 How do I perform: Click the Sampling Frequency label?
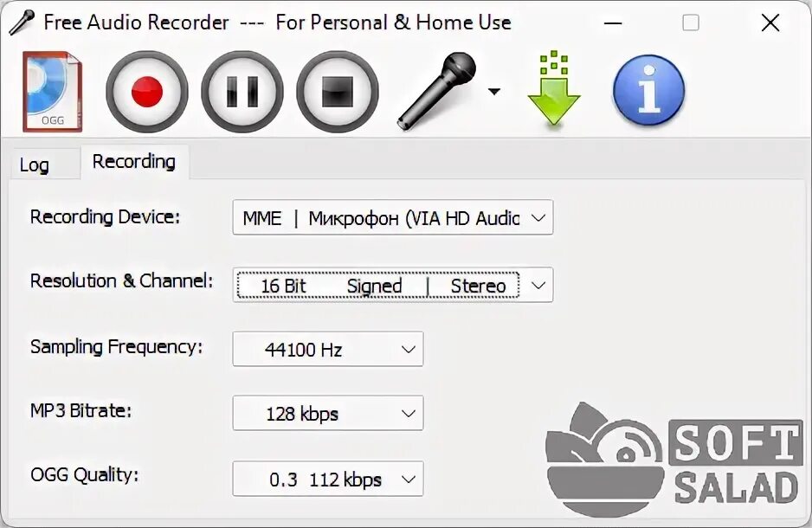[x=117, y=347]
